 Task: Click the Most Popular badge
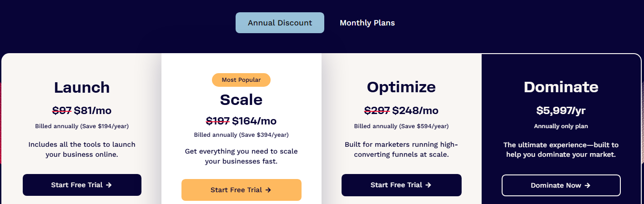tap(241, 80)
